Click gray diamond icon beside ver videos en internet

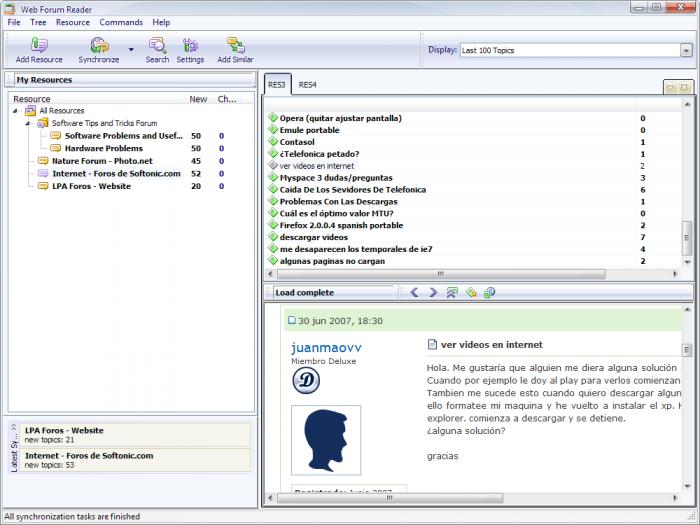click(273, 165)
